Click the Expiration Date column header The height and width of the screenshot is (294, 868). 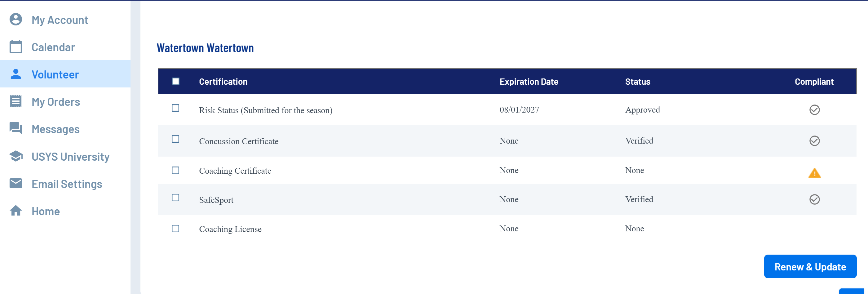(529, 82)
